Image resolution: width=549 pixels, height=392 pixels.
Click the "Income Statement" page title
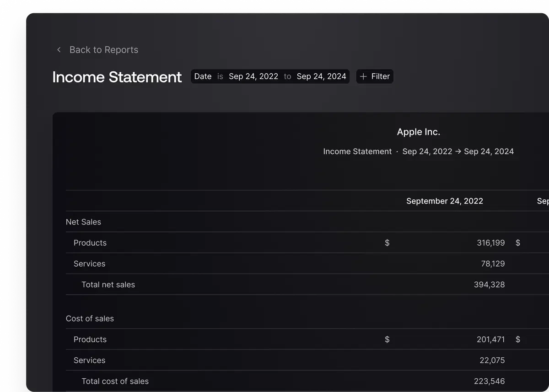(117, 77)
